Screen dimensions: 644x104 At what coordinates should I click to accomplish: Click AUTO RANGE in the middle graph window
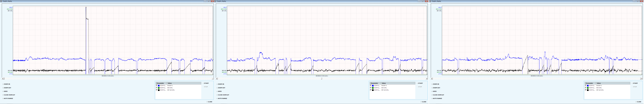point(222,99)
